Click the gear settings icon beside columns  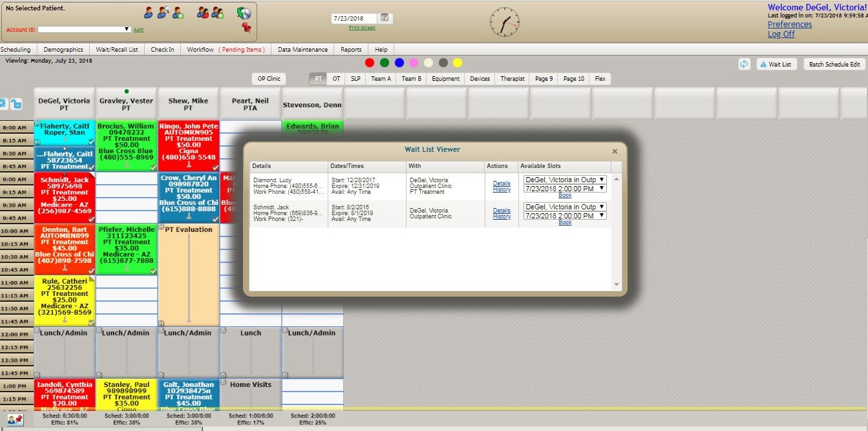tap(3, 103)
